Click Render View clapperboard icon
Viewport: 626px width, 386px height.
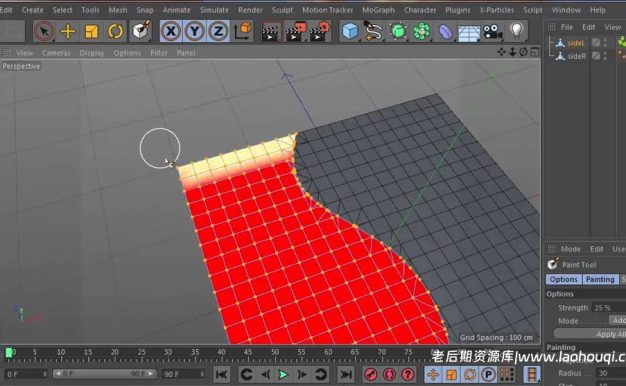point(270,32)
